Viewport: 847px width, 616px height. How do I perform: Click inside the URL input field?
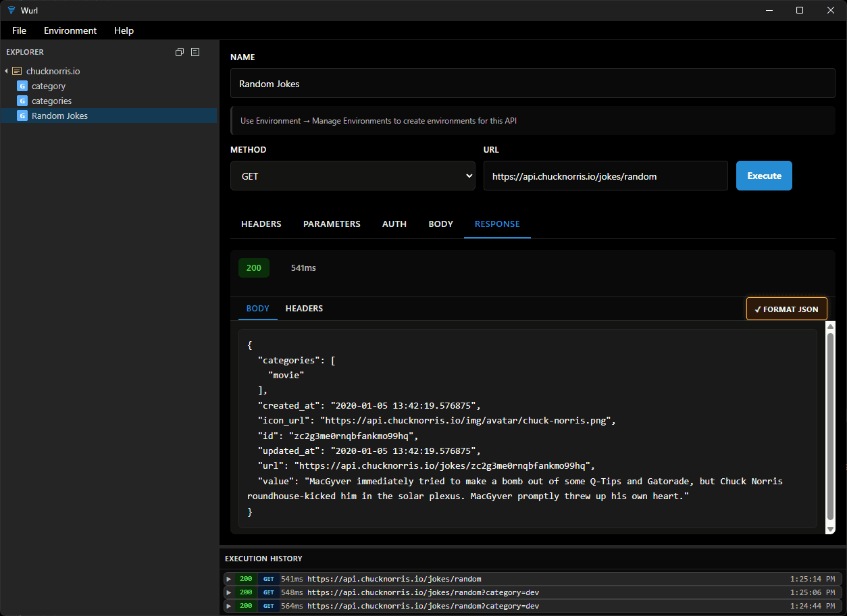605,176
